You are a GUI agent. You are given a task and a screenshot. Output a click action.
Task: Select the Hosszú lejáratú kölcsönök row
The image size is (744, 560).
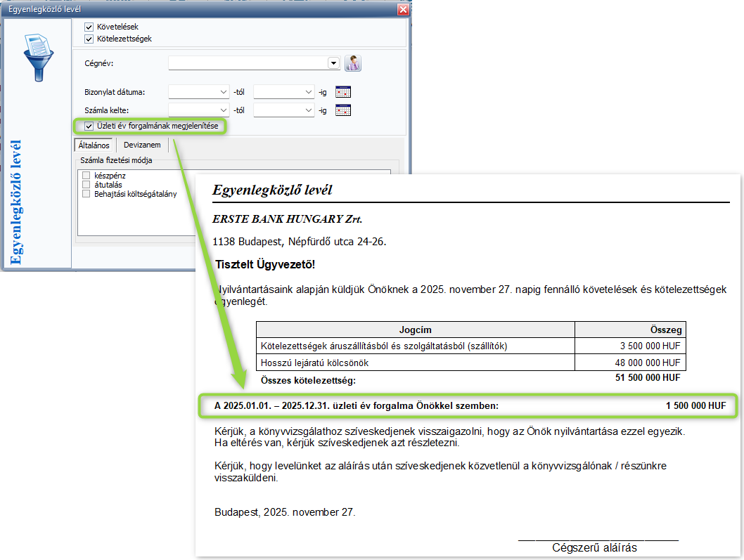(470, 363)
